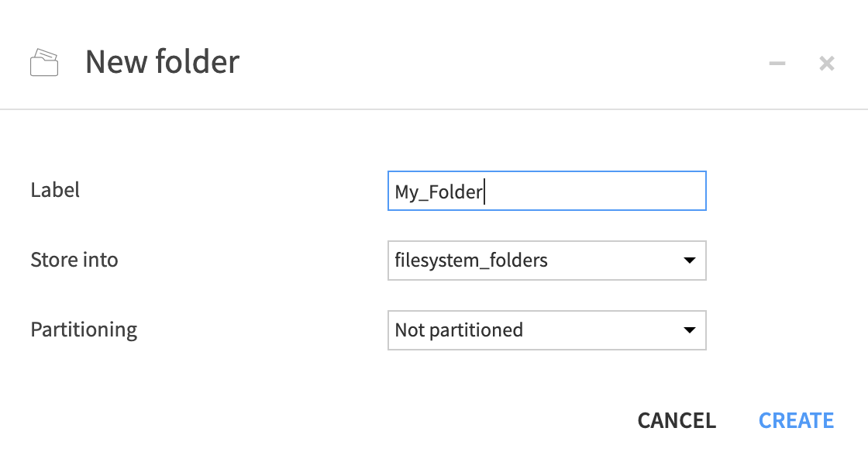Viewport: 868px width, 459px height.
Task: Click the filesystem_folders connection selector
Action: click(x=547, y=261)
